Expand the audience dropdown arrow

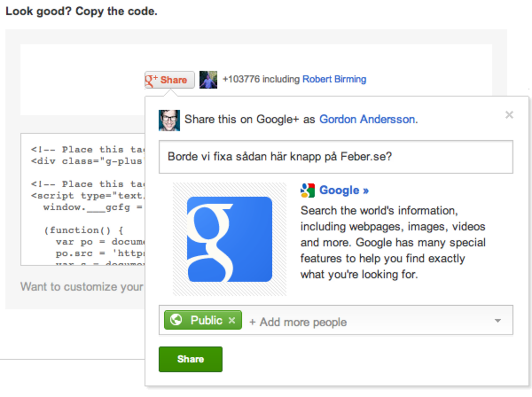point(498,321)
